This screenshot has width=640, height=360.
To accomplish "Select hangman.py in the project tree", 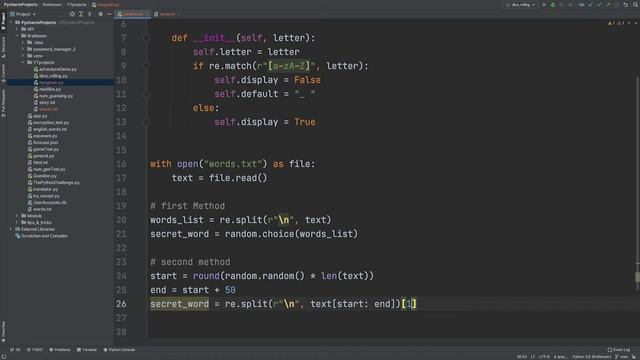I will point(49,82).
